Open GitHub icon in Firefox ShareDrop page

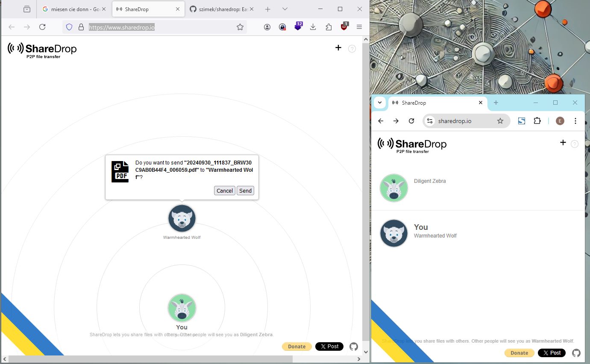click(354, 346)
